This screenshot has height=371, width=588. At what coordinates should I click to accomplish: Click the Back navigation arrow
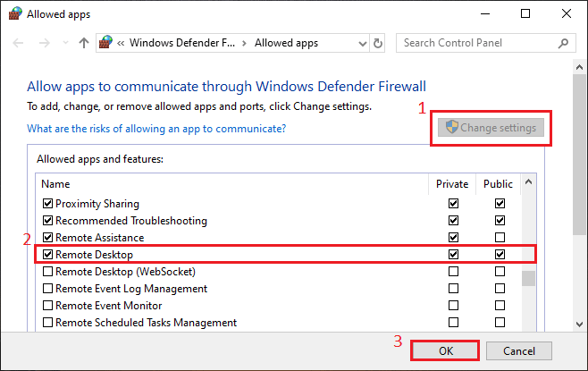point(18,43)
